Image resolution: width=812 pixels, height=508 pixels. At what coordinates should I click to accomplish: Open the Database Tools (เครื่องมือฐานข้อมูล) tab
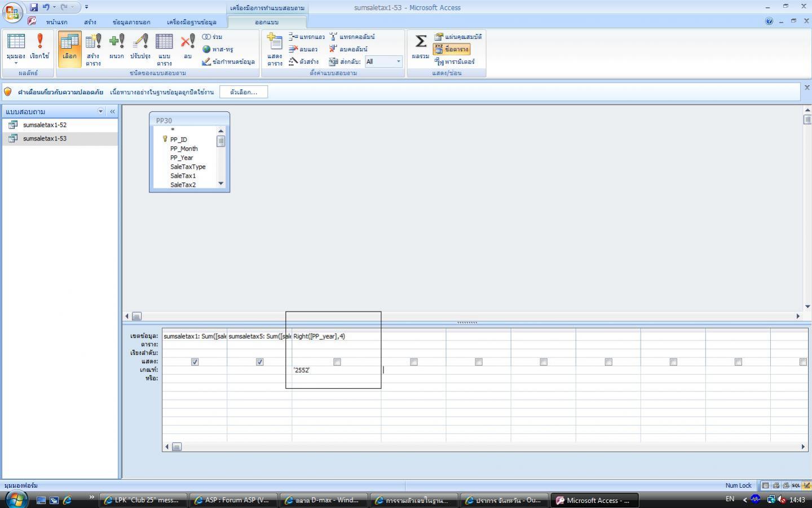(x=192, y=22)
